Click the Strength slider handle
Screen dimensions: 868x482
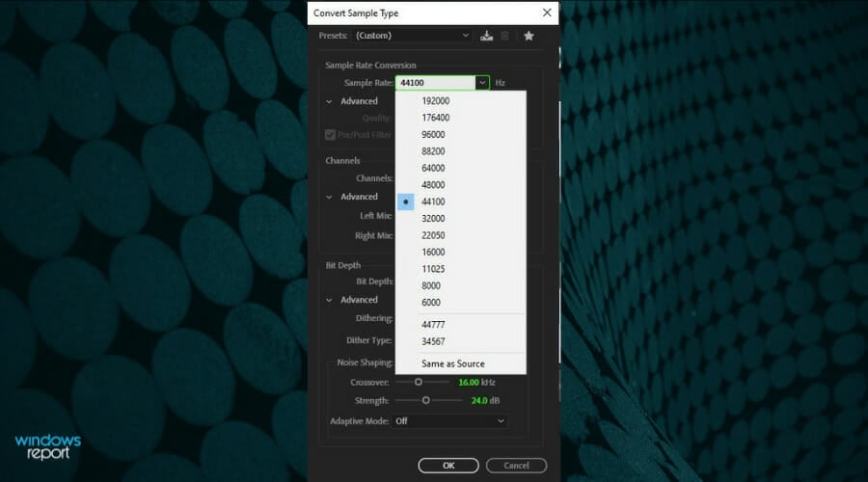pyautogui.click(x=425, y=400)
